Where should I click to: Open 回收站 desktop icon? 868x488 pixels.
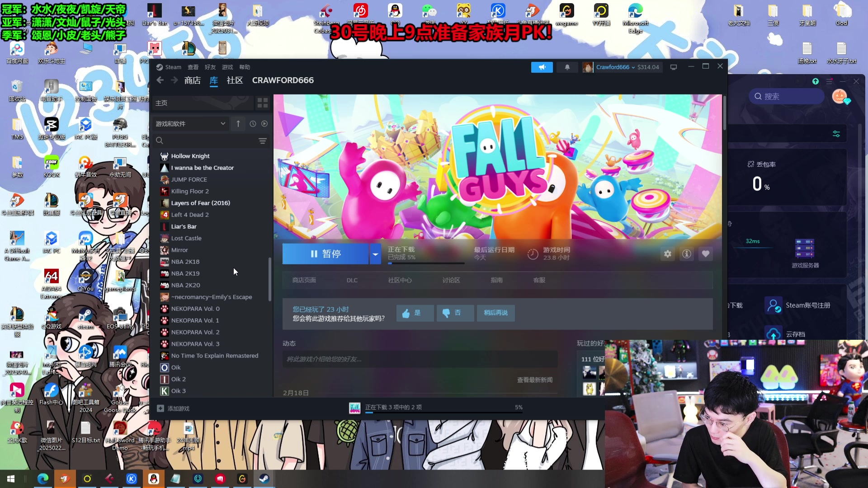tap(17, 90)
